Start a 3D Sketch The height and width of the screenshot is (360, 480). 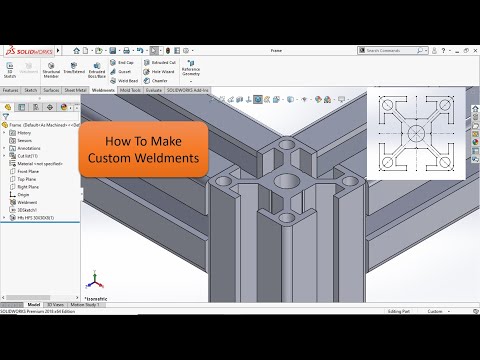coord(10,70)
